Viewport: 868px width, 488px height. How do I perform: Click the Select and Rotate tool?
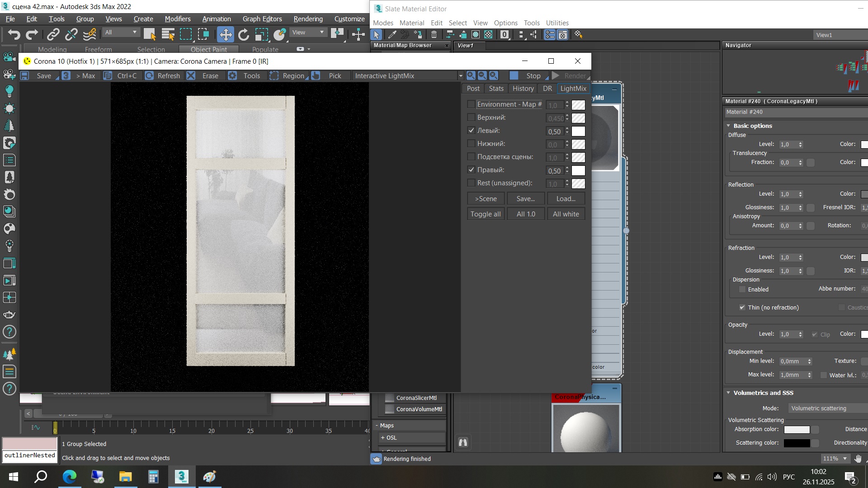pos(244,34)
